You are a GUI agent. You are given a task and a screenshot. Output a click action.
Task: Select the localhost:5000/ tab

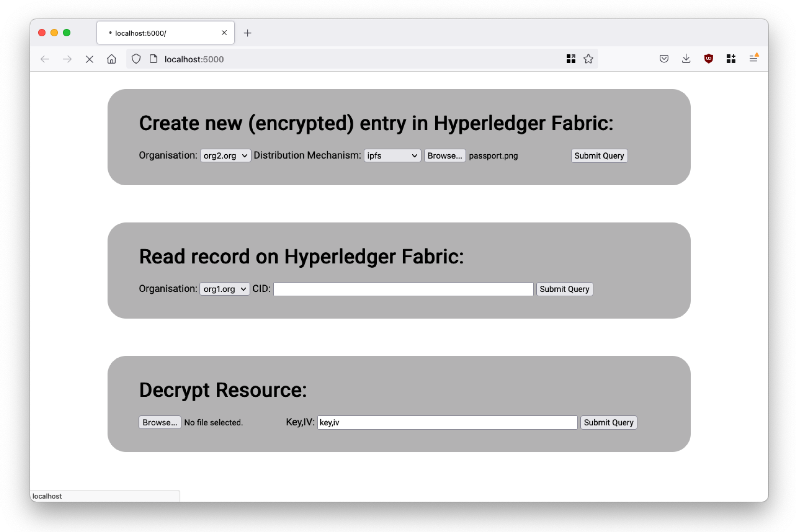pos(165,33)
